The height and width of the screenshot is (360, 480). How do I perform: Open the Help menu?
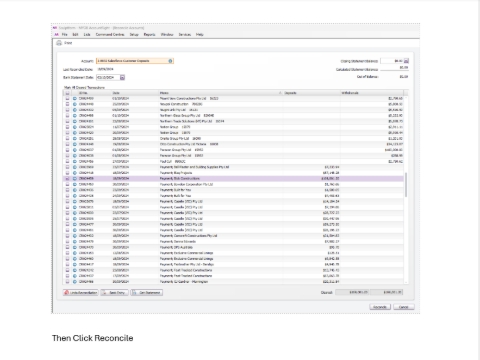200,34
